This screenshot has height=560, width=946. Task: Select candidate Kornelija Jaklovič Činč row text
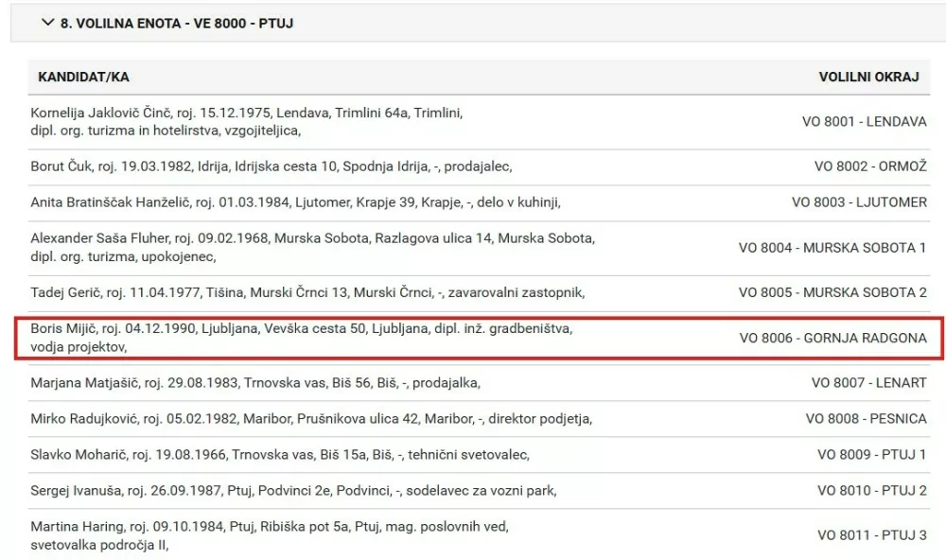(x=247, y=122)
